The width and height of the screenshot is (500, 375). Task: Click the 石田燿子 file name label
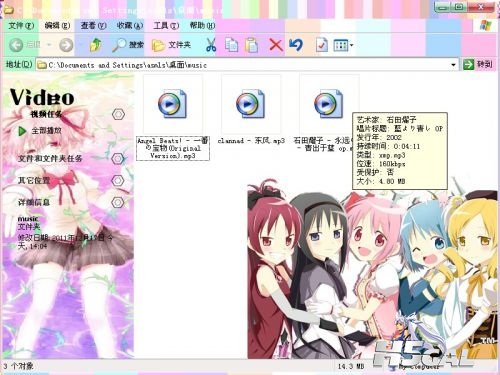(x=323, y=145)
